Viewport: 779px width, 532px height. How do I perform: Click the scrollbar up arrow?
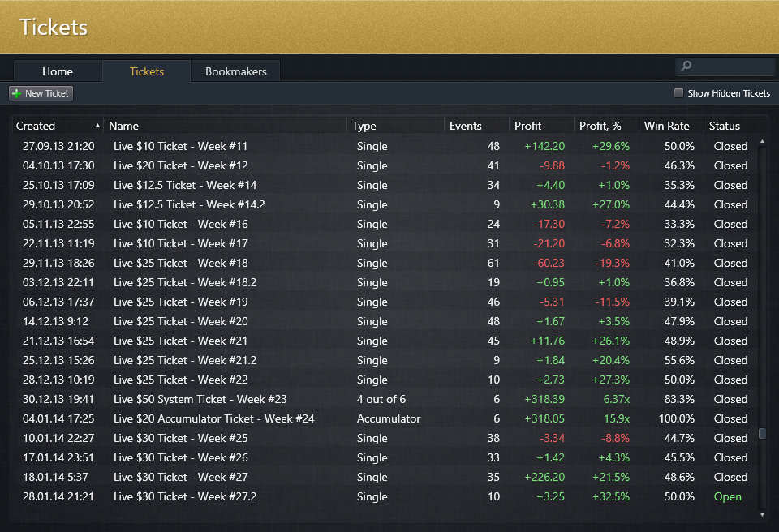761,139
